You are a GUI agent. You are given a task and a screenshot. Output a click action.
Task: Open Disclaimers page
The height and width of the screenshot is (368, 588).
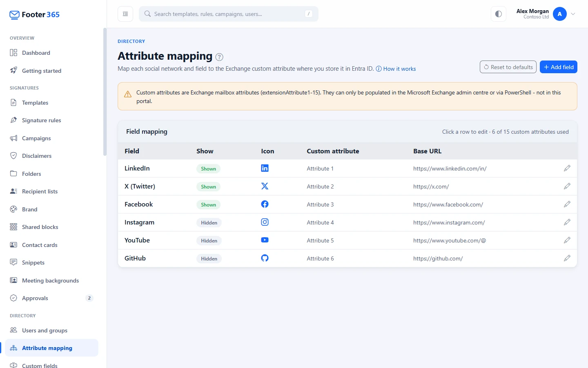pos(51,156)
